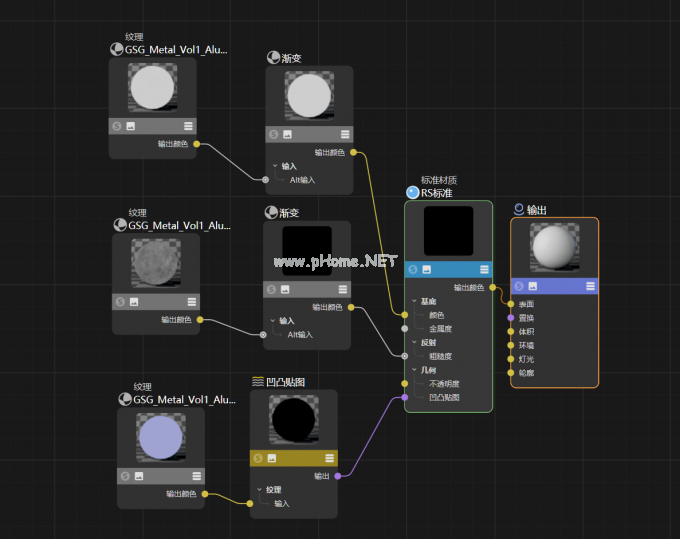Image resolution: width=680 pixels, height=539 pixels.
Task: Click image preview icon on white-sphere texture node
Action: coord(131,126)
